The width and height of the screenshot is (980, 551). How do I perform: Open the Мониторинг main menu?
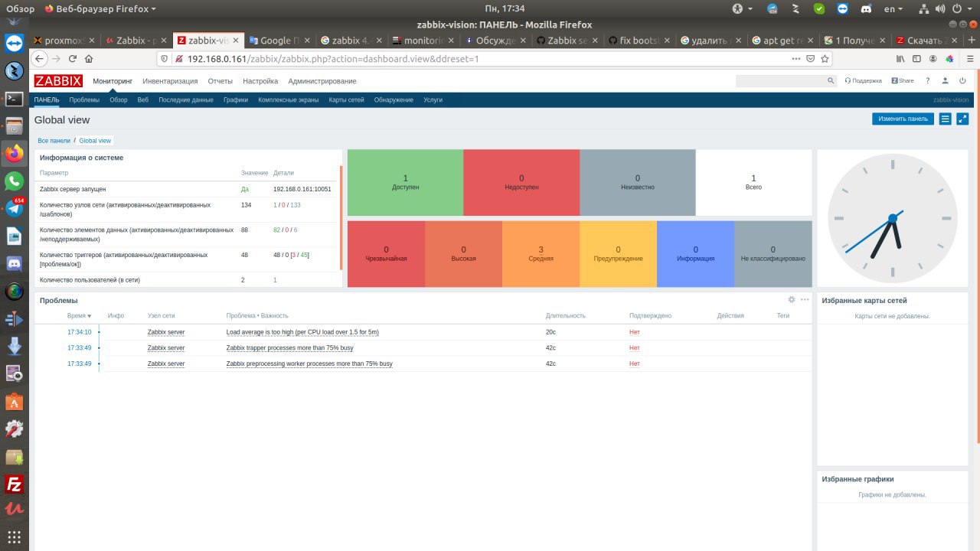click(x=113, y=81)
